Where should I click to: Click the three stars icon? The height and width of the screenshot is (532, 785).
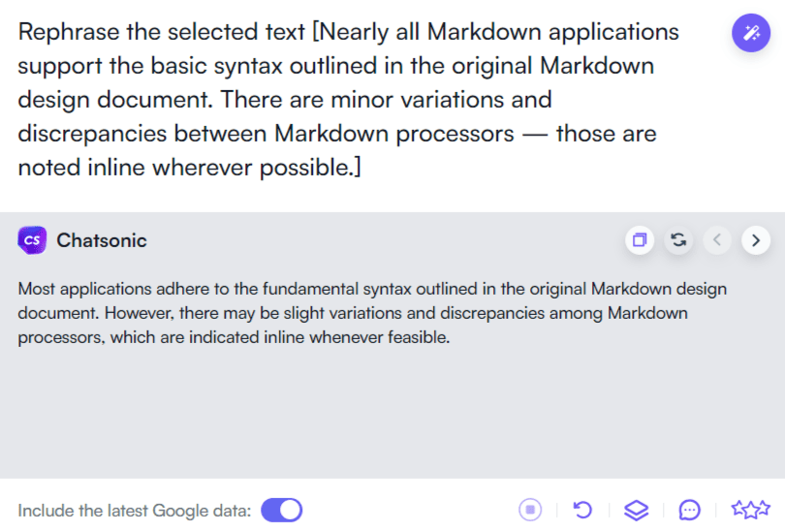tap(750, 509)
